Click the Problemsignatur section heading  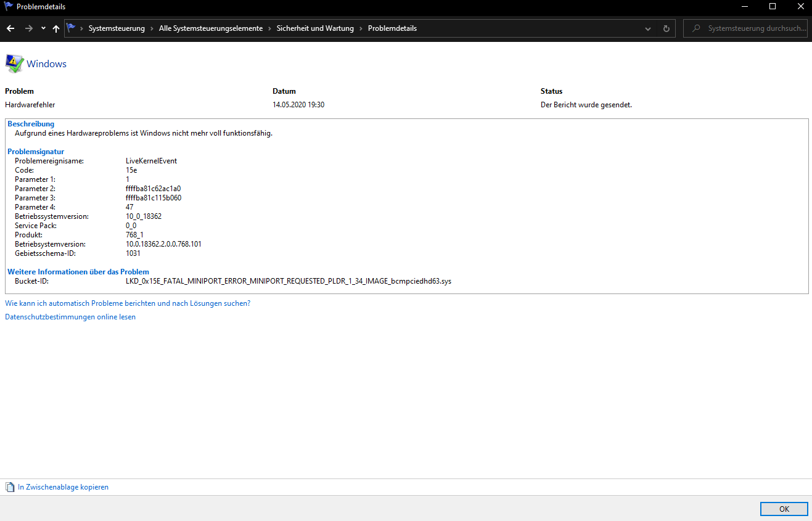[36, 152]
